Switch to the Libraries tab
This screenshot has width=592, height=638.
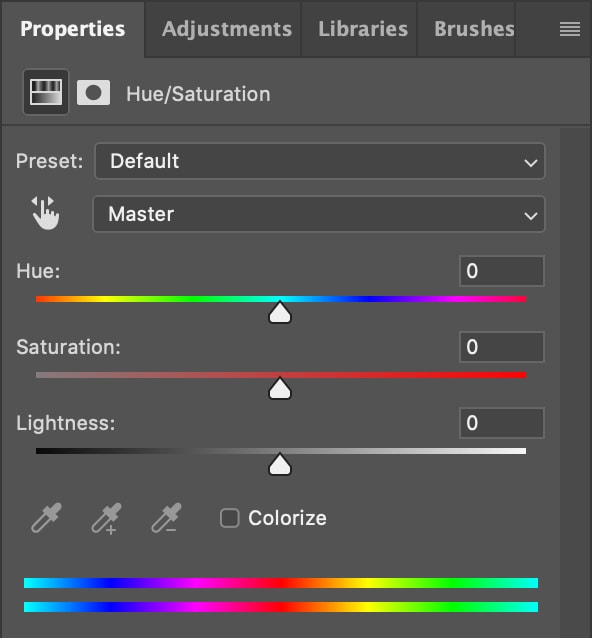(x=363, y=29)
